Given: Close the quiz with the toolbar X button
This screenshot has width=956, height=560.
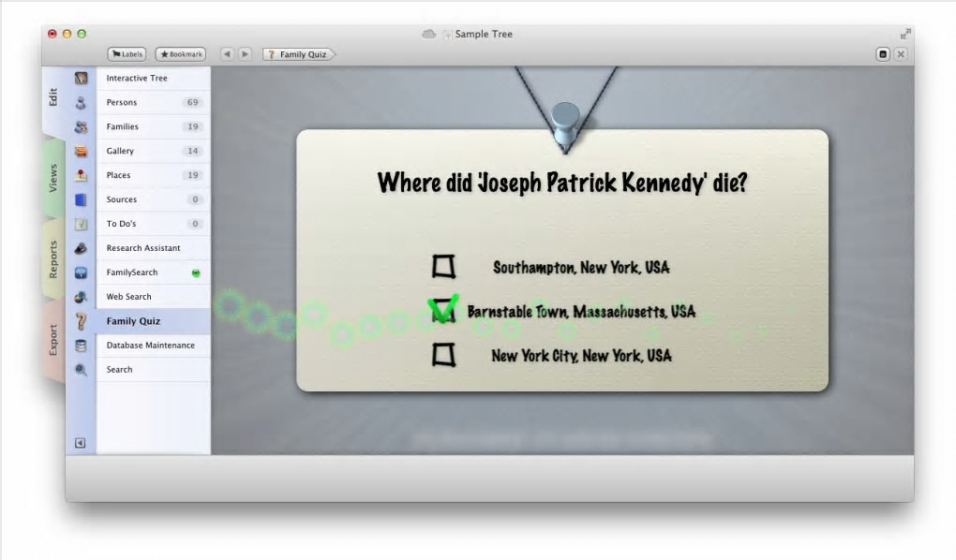Looking at the screenshot, I should coord(901,54).
